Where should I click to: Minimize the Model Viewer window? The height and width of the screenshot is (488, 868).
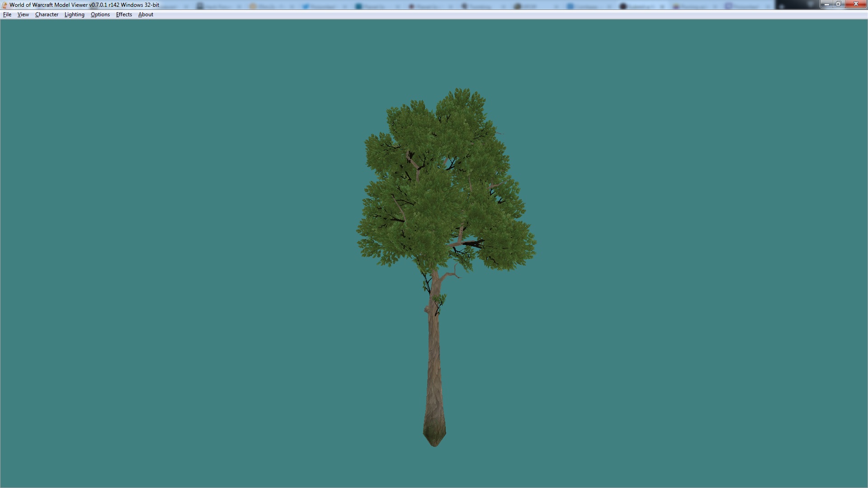coord(826,4)
